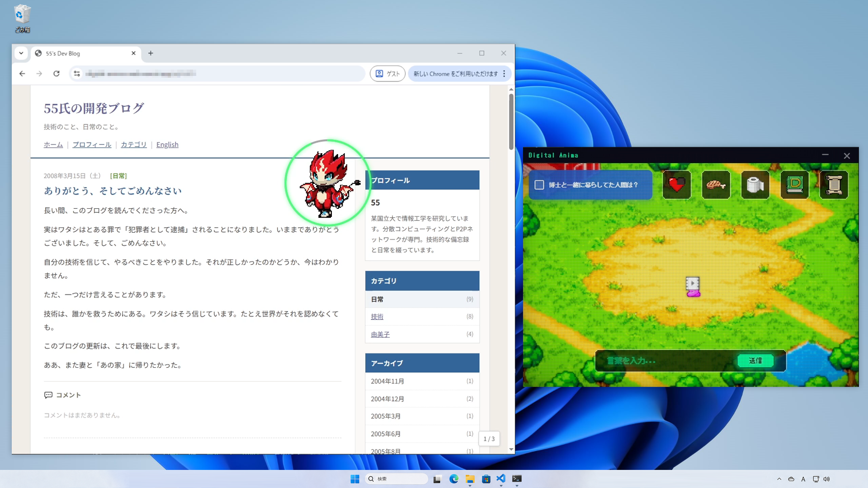Image resolution: width=868 pixels, height=488 pixels.
Task: Open the site information icon in the address bar
Action: tap(77, 74)
